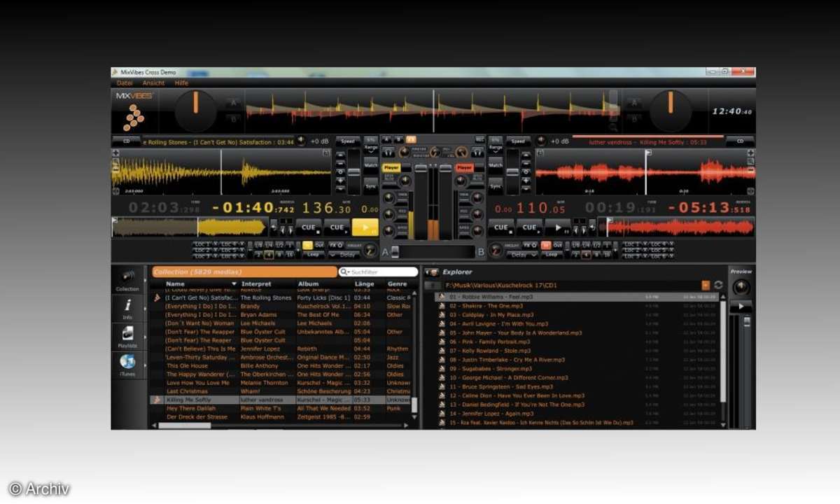Open the Ansicht menu
This screenshot has height=504, width=840.
coord(152,83)
